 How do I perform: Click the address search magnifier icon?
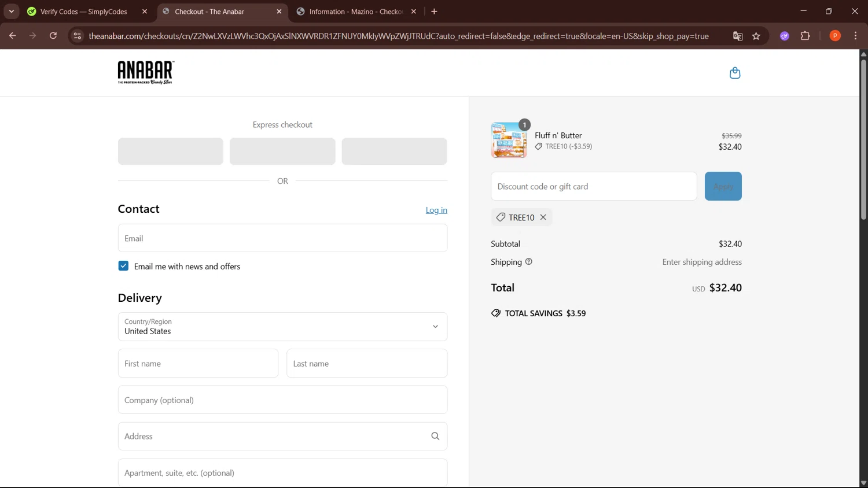[435, 437]
